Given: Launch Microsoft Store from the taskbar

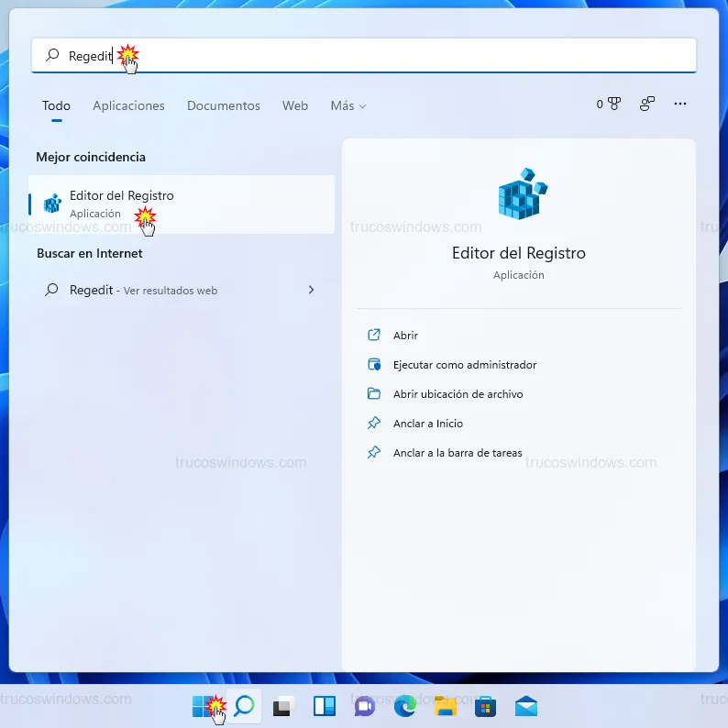Looking at the screenshot, I should pos(485,706).
